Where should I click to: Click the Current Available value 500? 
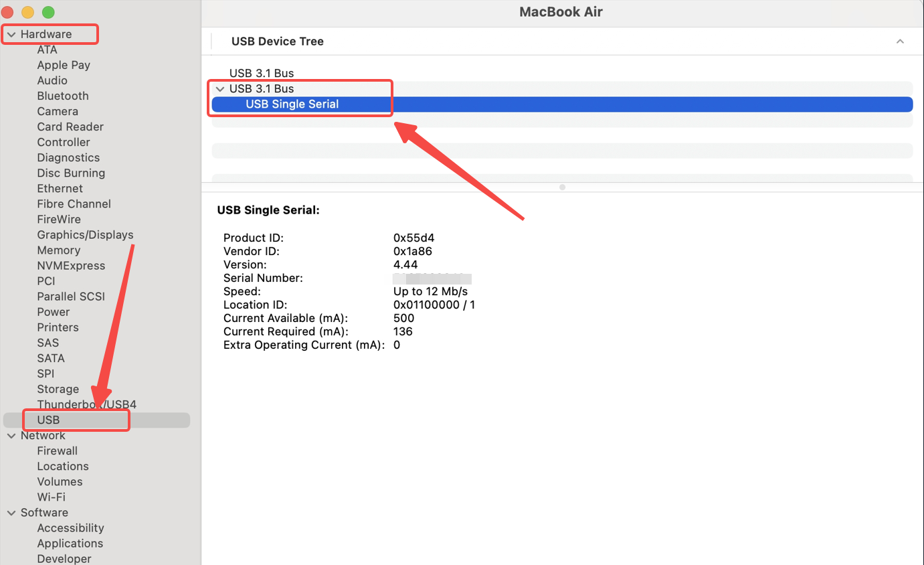click(x=404, y=318)
